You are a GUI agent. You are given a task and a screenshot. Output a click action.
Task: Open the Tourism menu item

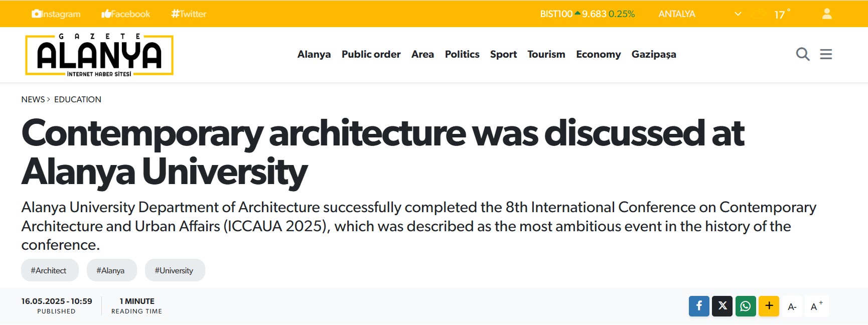click(x=546, y=54)
